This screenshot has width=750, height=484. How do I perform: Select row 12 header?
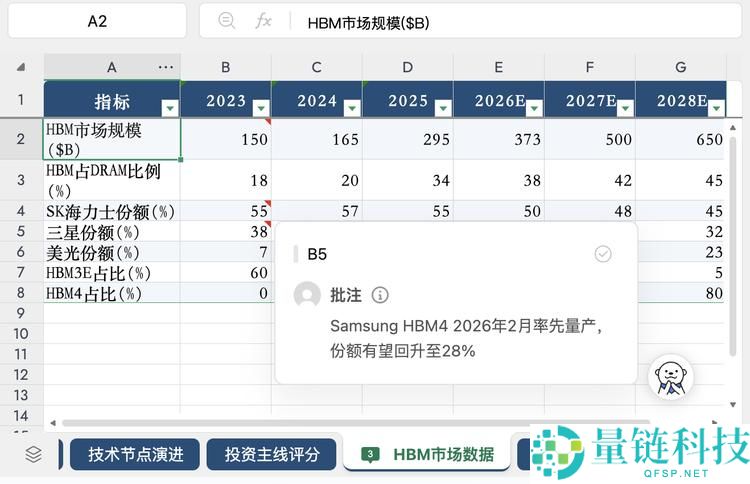point(21,374)
